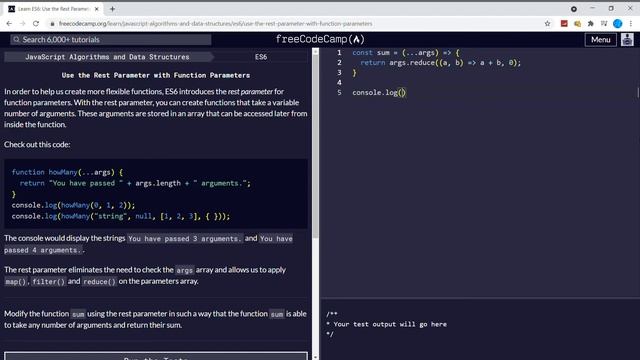
Task: Open JavaScript Algorithms and Data Structures breadcrumb
Action: tap(107, 57)
